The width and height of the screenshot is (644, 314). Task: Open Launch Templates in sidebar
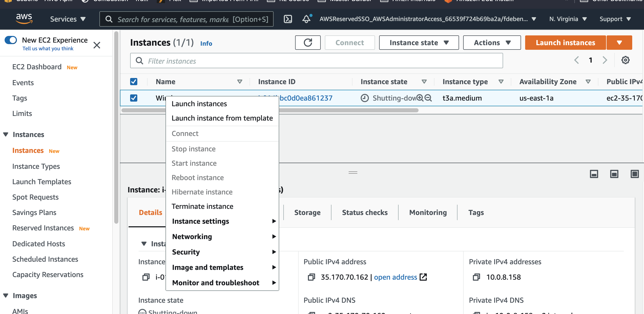click(42, 182)
